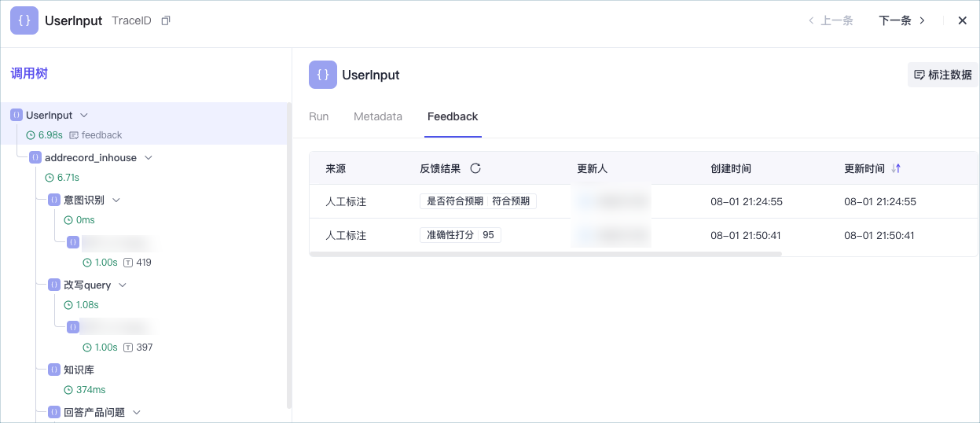The width and height of the screenshot is (980, 423).
Task: Click the feedback label under UserInput
Action: (x=102, y=135)
